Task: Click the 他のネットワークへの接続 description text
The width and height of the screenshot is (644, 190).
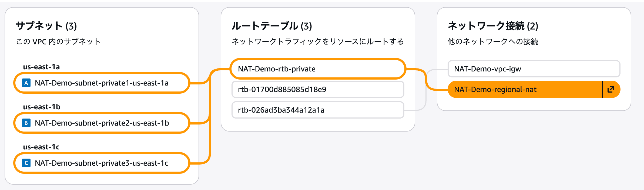Action: [x=493, y=41]
